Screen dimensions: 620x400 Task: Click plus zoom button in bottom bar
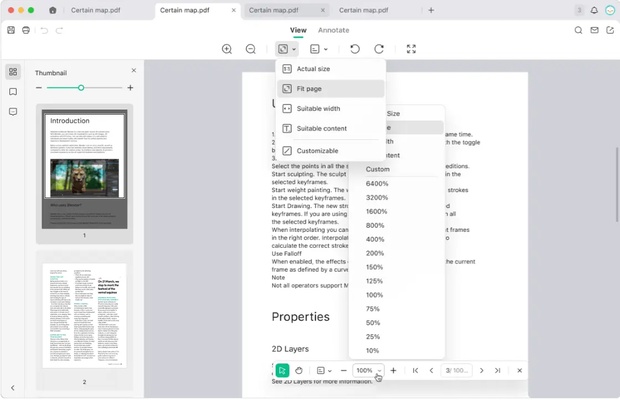(x=393, y=370)
